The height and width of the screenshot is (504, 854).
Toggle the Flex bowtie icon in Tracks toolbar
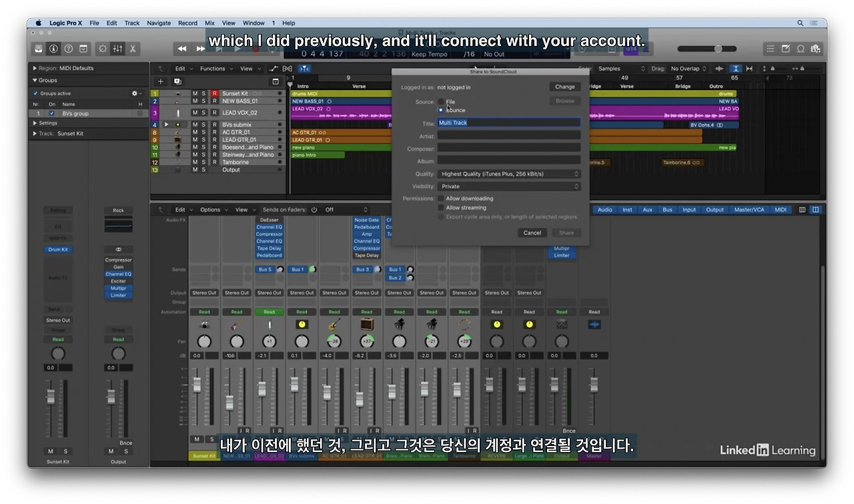[x=288, y=69]
